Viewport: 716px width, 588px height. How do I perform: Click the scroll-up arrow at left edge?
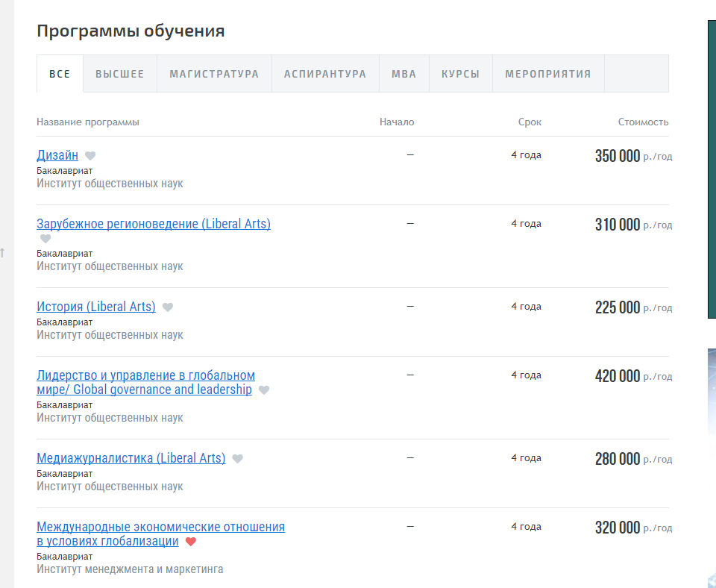click(x=3, y=252)
